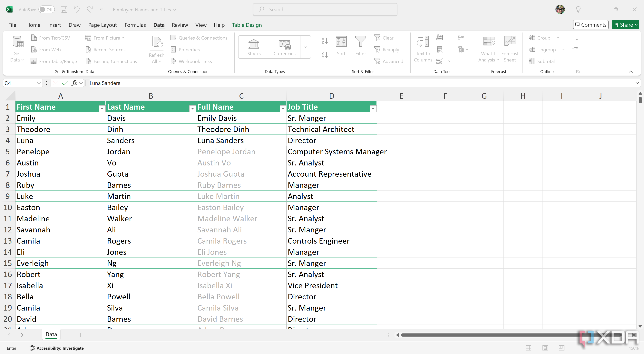Click Remove Duplicates in Data Tools
644x354 pixels.
(440, 49)
